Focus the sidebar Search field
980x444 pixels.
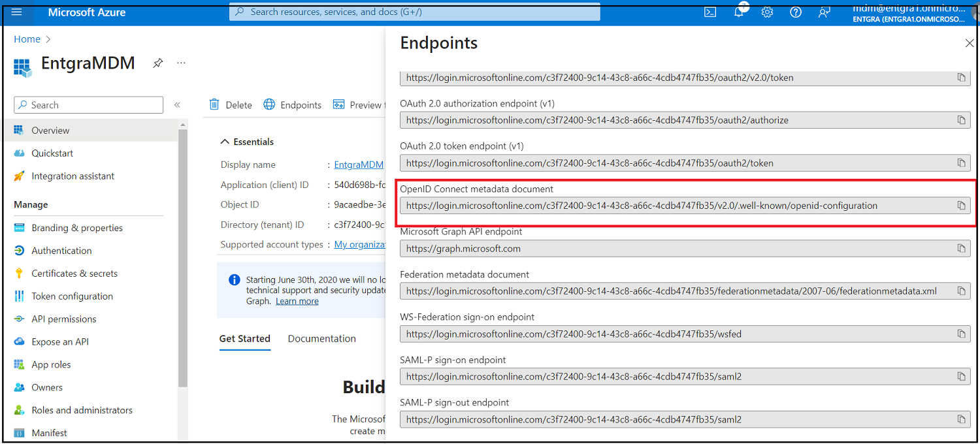(89, 105)
